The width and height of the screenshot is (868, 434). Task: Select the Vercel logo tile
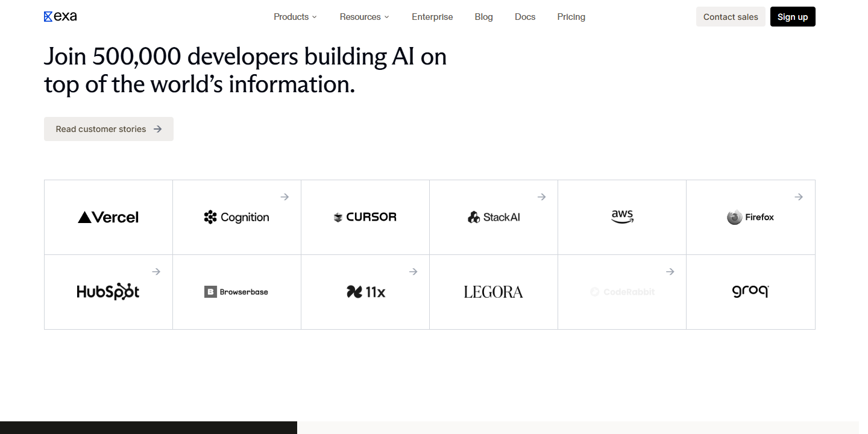[108, 217]
